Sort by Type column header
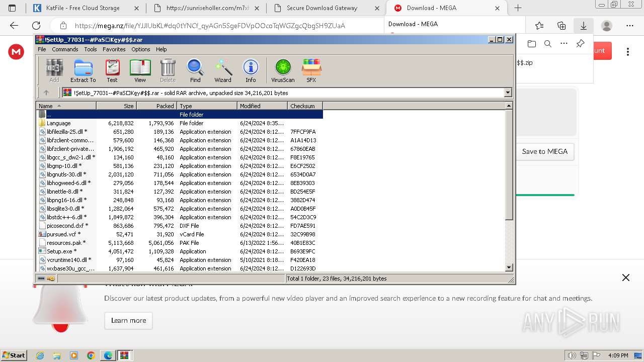 click(x=207, y=106)
